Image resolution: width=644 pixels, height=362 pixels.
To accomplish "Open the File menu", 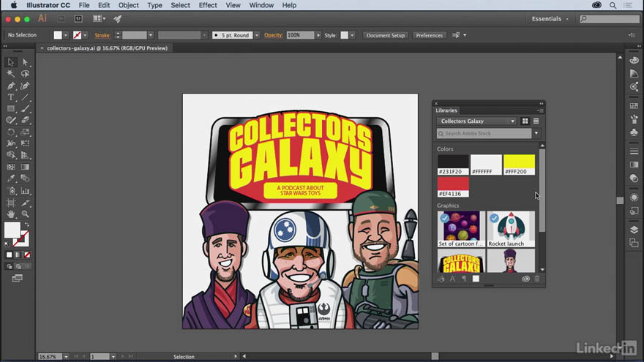I will click(x=83, y=5).
